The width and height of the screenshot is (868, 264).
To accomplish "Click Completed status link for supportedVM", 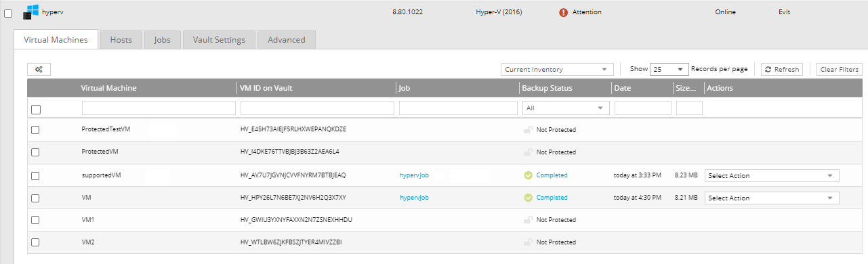I will [552, 175].
